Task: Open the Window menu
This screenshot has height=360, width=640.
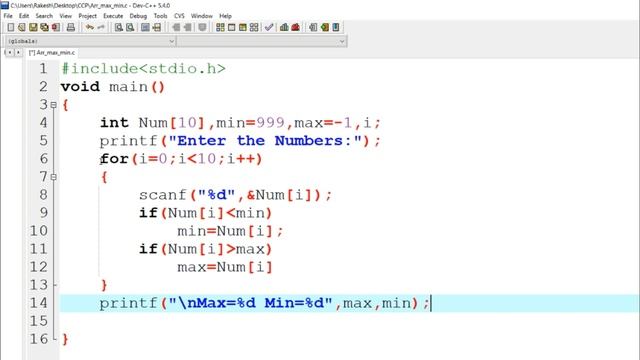Action: [202, 16]
